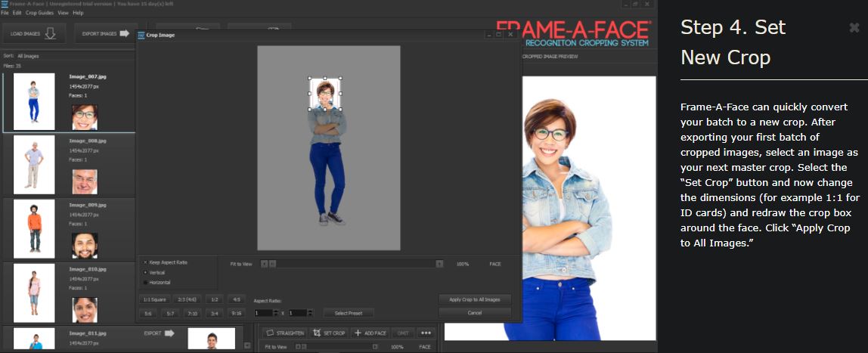This screenshot has height=353, width=868.
Task: Choose the 7:10 ratio preset
Action: tap(193, 313)
